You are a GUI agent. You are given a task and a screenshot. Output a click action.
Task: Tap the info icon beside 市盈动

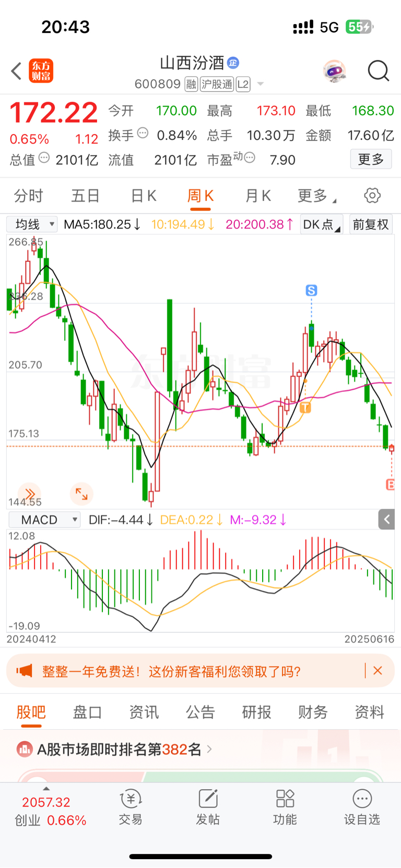pyautogui.click(x=250, y=157)
